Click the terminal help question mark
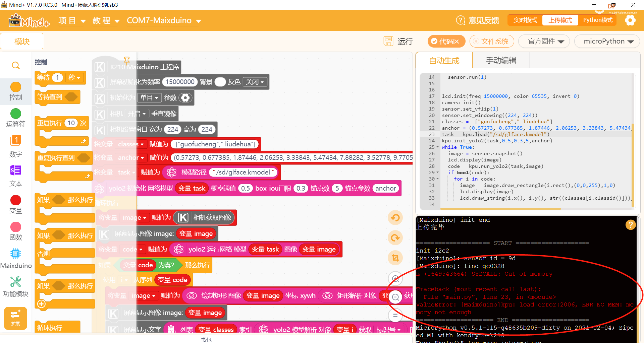This screenshot has height=343, width=644. click(631, 225)
